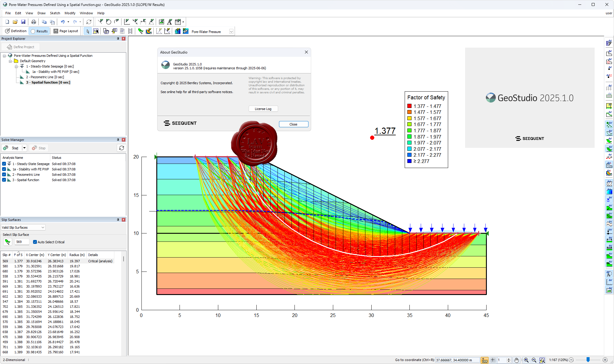
Task: Expand the sketch toolbar overflow arrow
Action: (x=183, y=22)
